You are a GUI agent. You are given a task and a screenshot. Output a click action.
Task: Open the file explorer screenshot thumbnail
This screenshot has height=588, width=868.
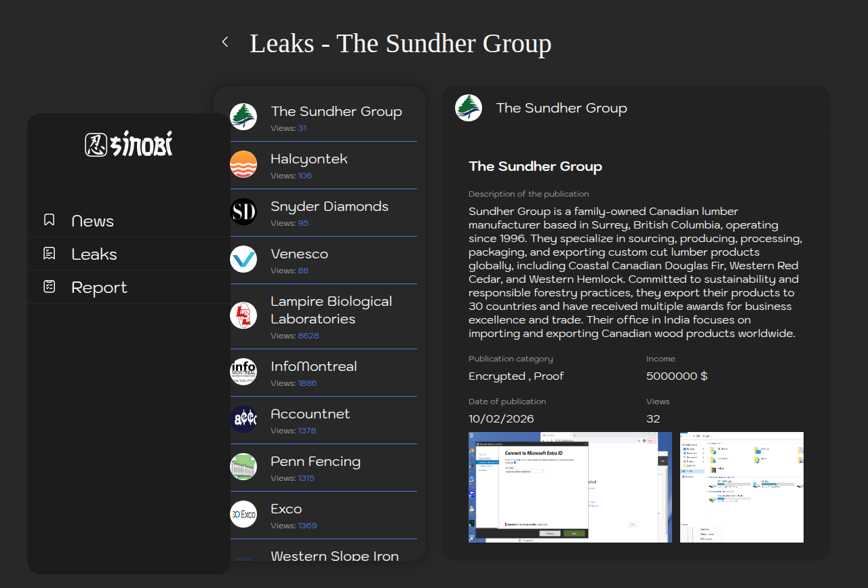click(741, 487)
